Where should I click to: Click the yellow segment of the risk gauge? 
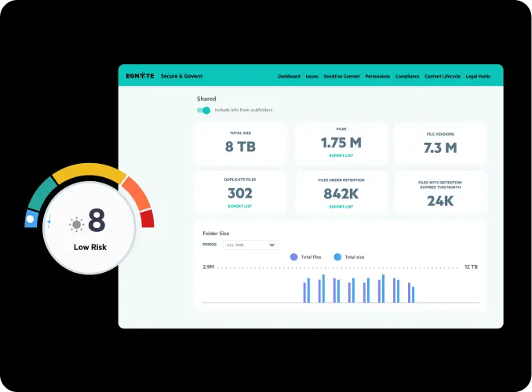click(x=89, y=172)
